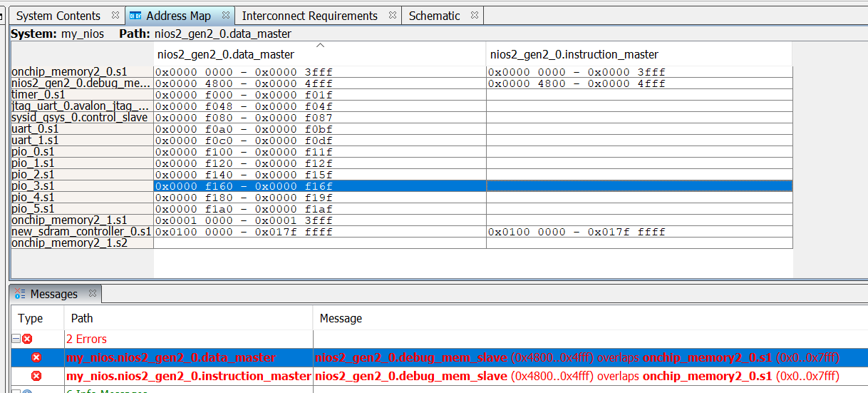The width and height of the screenshot is (868, 393).
Task: Click the Address Map tab icon
Action: [136, 16]
